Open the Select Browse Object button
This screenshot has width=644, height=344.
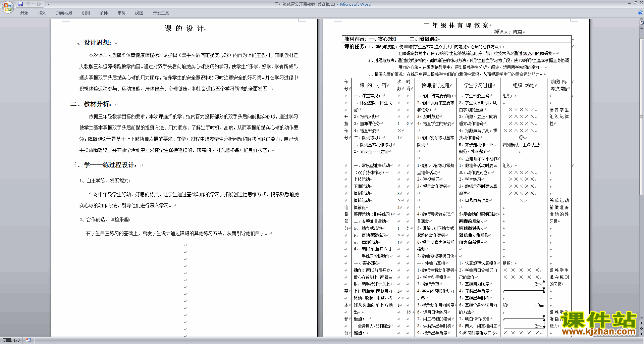click(x=642, y=328)
